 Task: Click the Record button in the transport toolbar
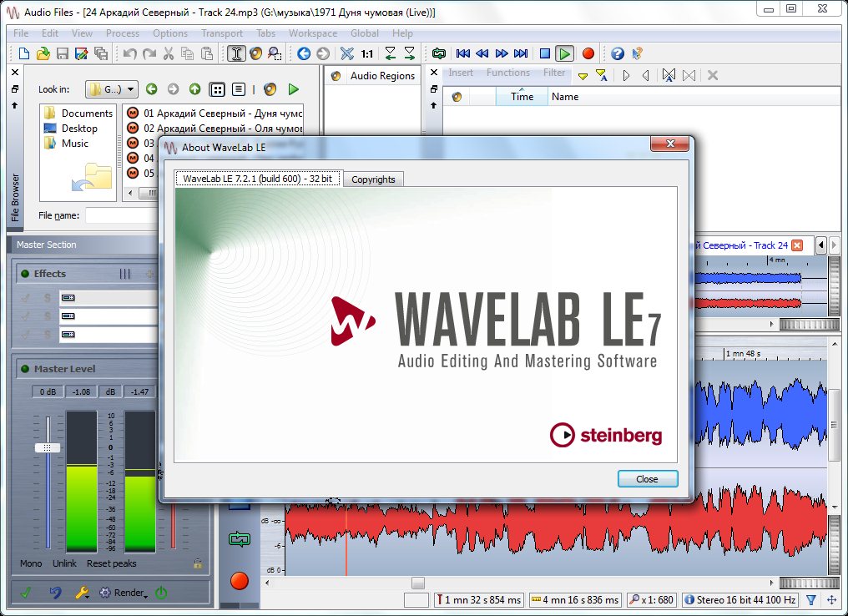[x=588, y=53]
